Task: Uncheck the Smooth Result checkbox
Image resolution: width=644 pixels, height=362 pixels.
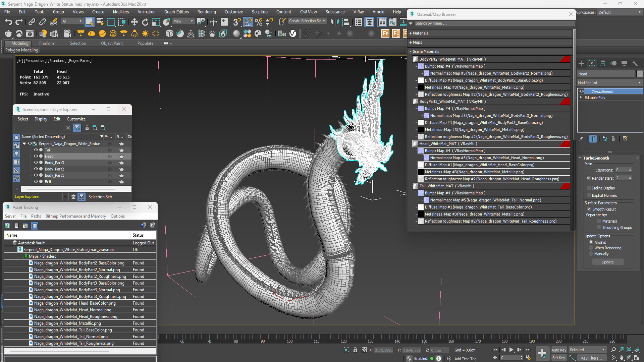Action: coord(589,209)
